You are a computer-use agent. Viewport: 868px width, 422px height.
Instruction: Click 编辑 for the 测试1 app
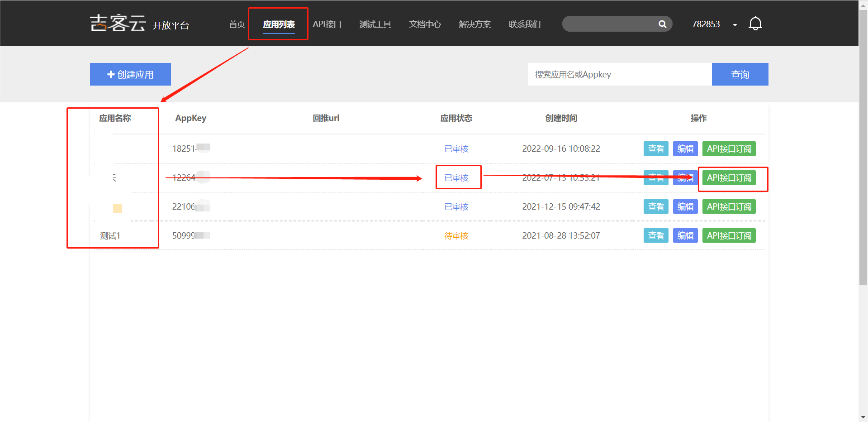(685, 235)
